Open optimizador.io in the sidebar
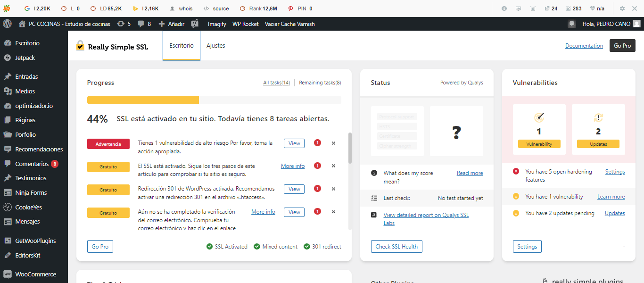Screen dimensions: 644x283 pyautogui.click(x=34, y=106)
